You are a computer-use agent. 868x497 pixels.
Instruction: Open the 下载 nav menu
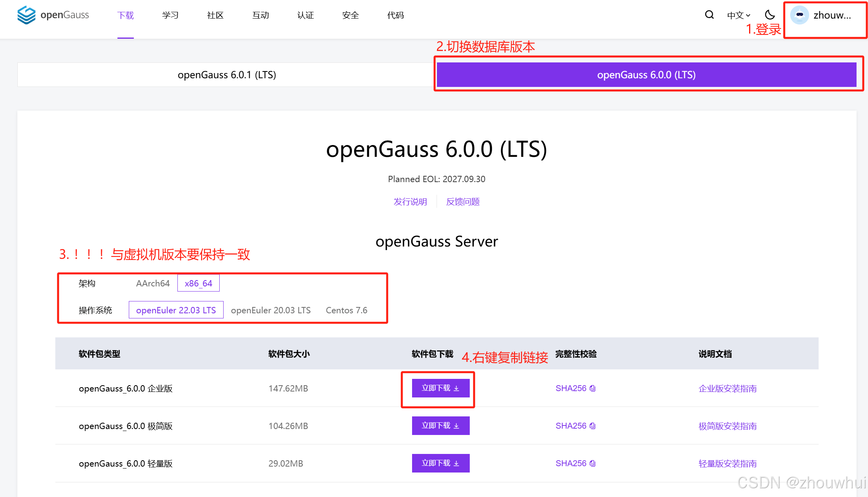tap(126, 15)
